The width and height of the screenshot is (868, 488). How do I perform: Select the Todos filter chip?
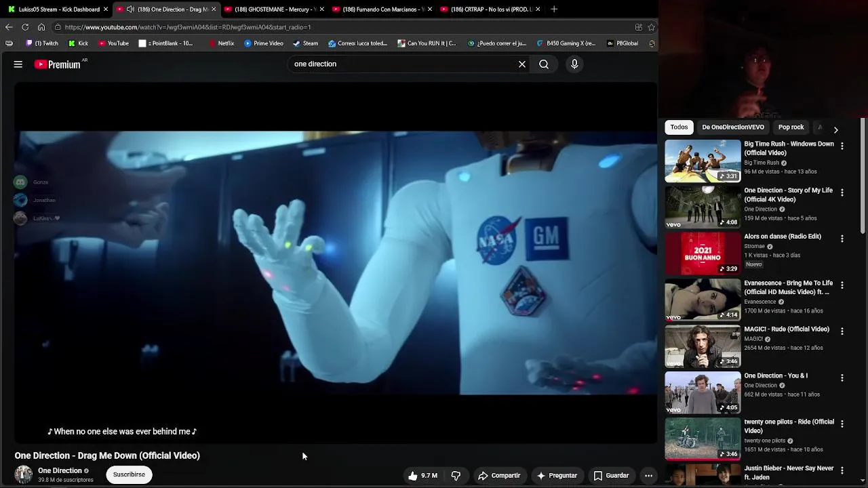pos(679,127)
